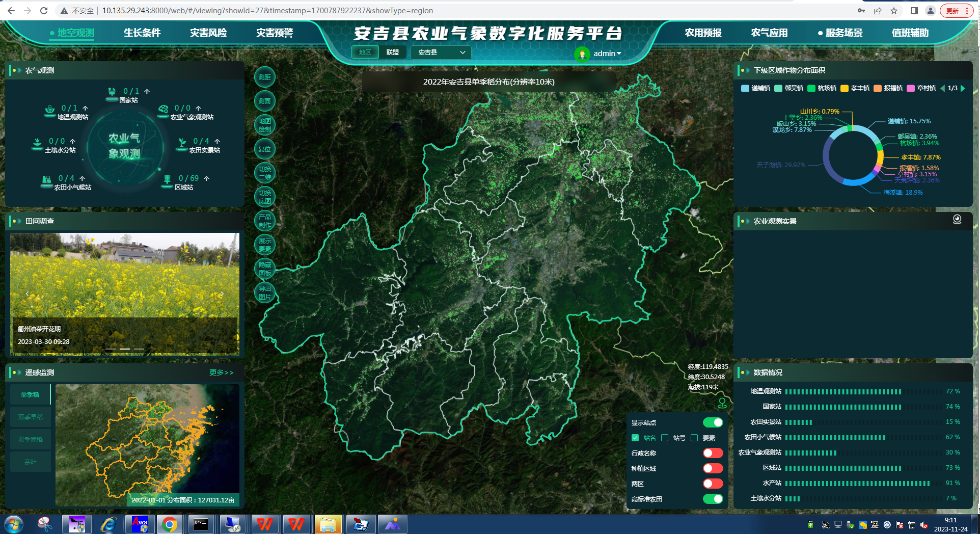
Task: Switch map to 2D with 切换二维
Action: click(x=264, y=173)
